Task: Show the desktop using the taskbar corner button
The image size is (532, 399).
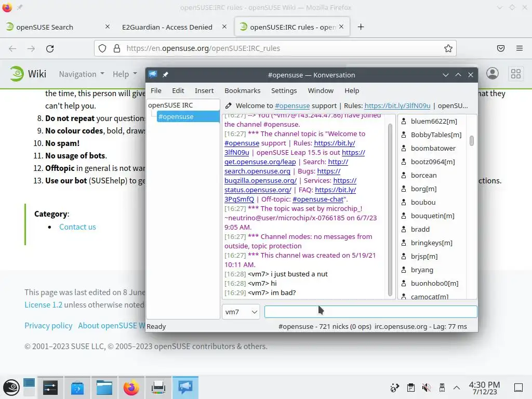Action: click(518, 388)
